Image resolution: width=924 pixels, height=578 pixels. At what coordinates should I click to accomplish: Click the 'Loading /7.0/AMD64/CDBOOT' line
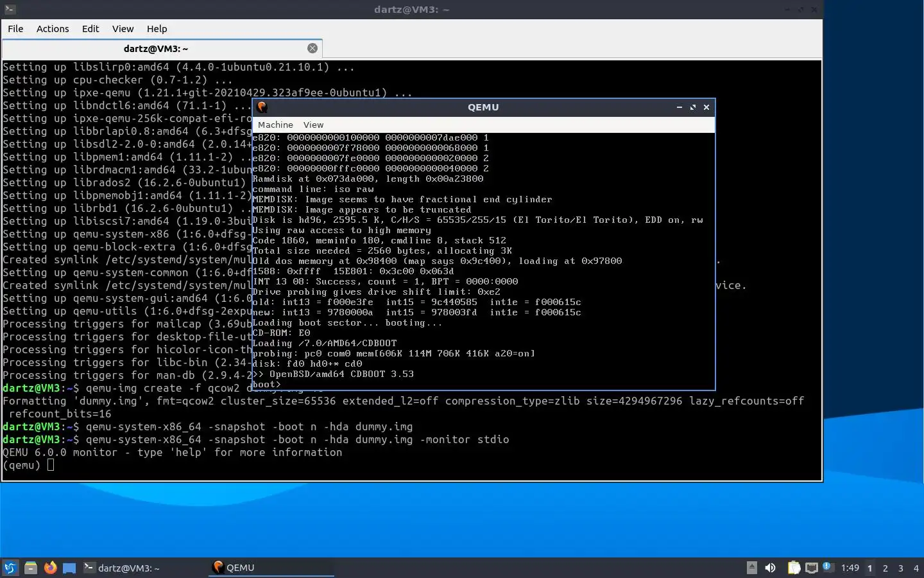tap(325, 343)
